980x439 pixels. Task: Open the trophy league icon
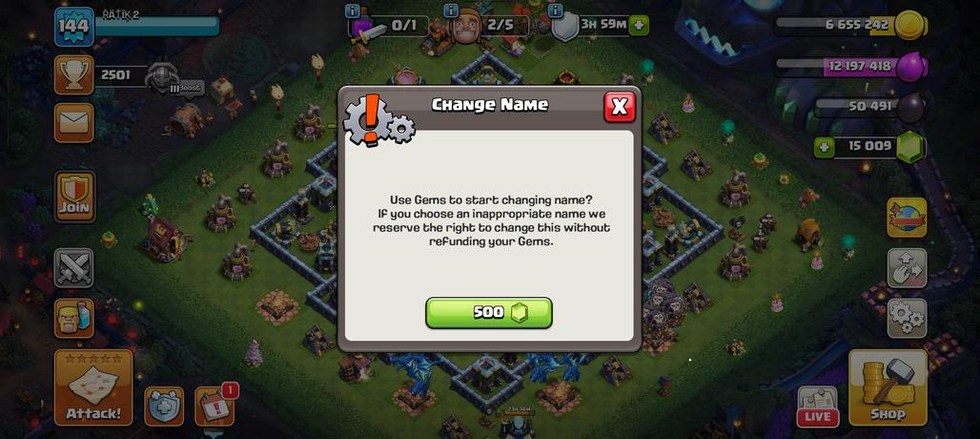73,75
